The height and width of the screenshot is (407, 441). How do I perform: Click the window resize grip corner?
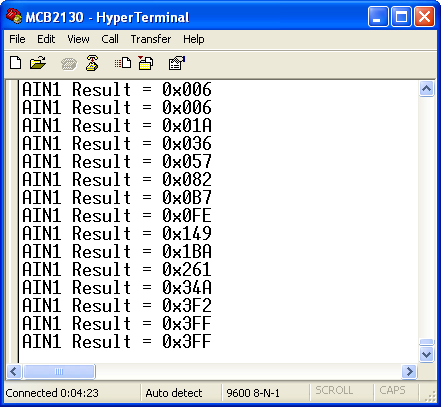click(430, 395)
